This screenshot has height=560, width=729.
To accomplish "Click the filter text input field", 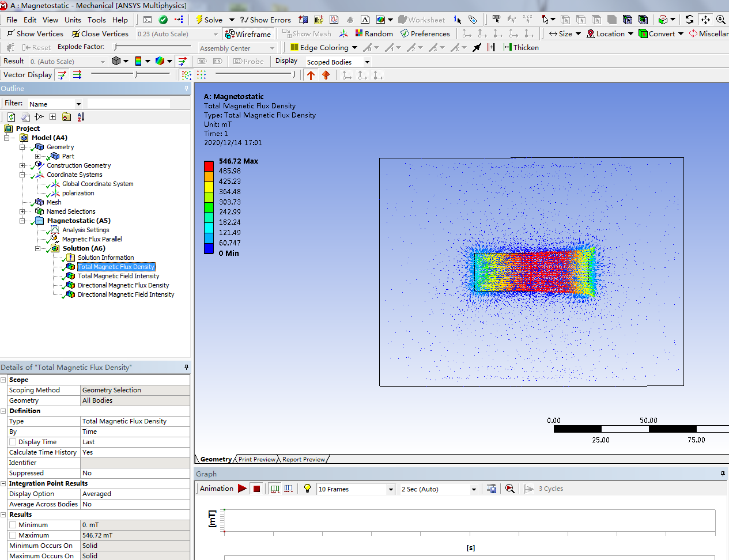I will point(129,104).
